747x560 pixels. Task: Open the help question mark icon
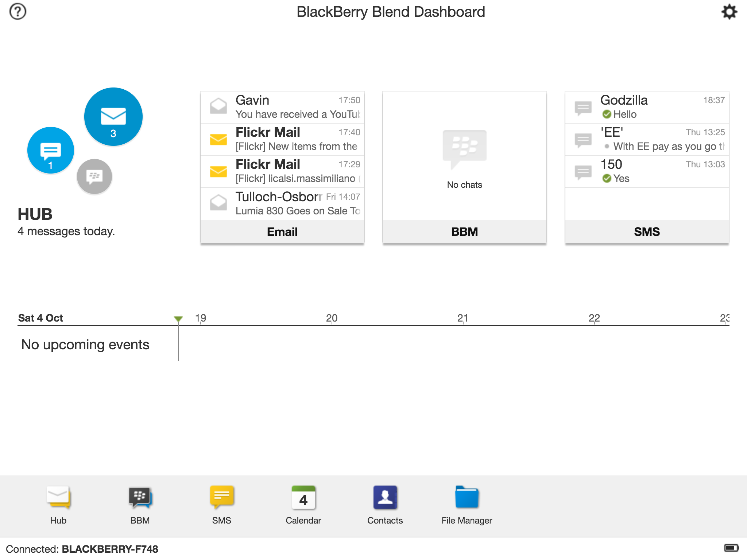coord(18,12)
